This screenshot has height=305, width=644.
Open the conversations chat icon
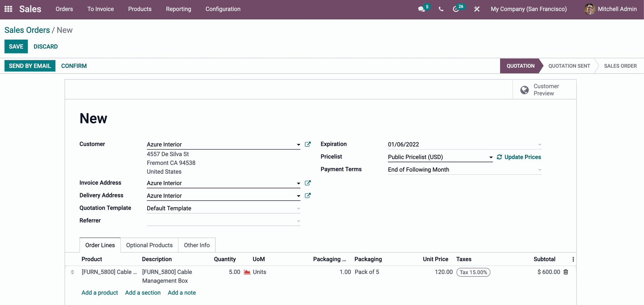421,9
